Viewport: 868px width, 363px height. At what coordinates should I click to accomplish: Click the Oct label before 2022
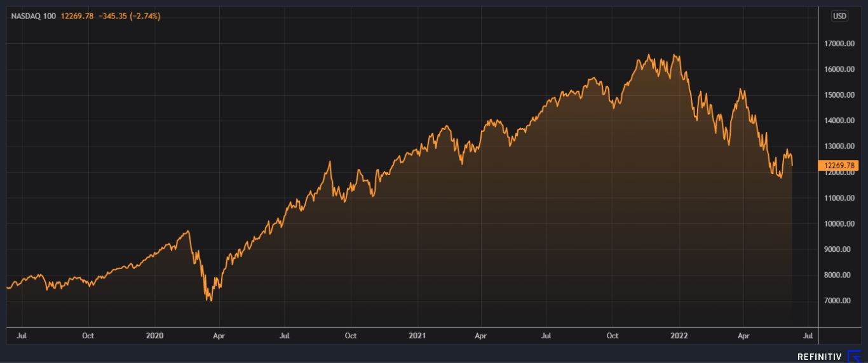(613, 336)
